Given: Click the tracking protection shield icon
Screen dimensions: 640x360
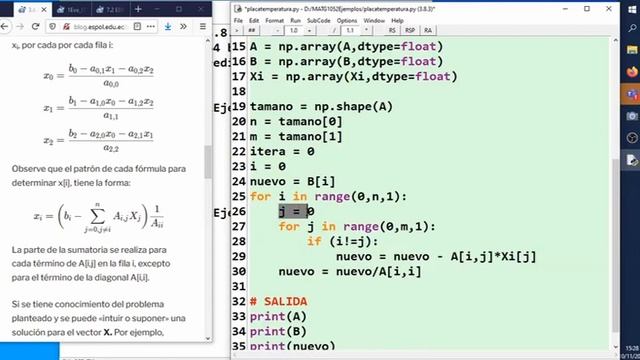Looking at the screenshot, I should click(53, 27).
